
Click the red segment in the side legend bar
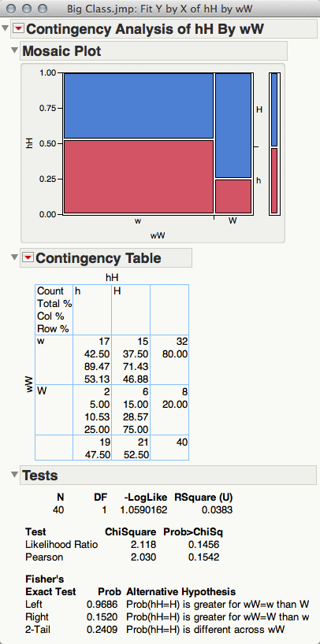click(274, 181)
